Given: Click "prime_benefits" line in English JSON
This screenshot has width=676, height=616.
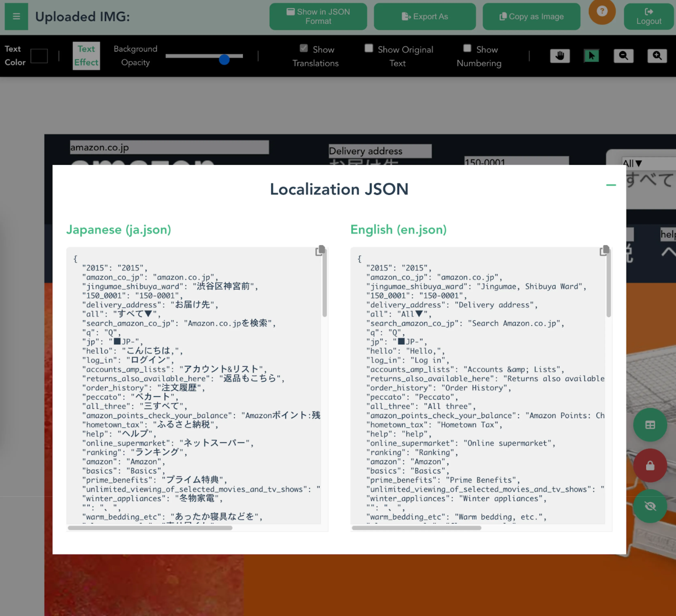Looking at the screenshot, I should tap(443, 480).
